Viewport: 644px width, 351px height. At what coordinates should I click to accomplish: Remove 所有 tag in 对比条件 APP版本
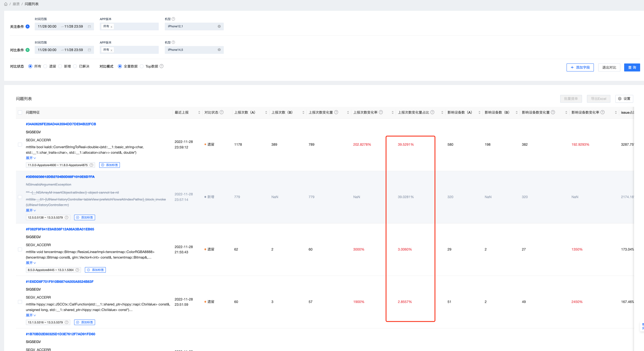111,50
